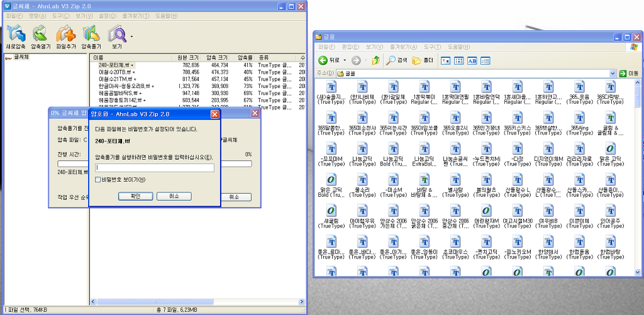Viewport: 644px width, 315px height.
Task: Click the Explorer up-folder icon
Action: click(375, 60)
